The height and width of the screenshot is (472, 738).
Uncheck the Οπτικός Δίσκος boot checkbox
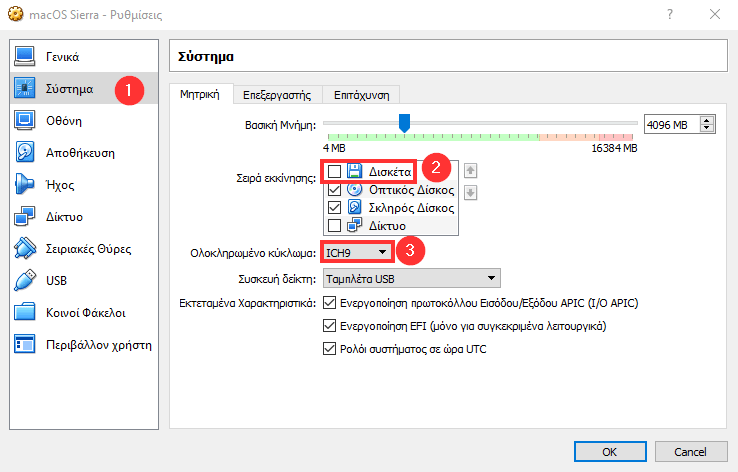[x=334, y=190]
